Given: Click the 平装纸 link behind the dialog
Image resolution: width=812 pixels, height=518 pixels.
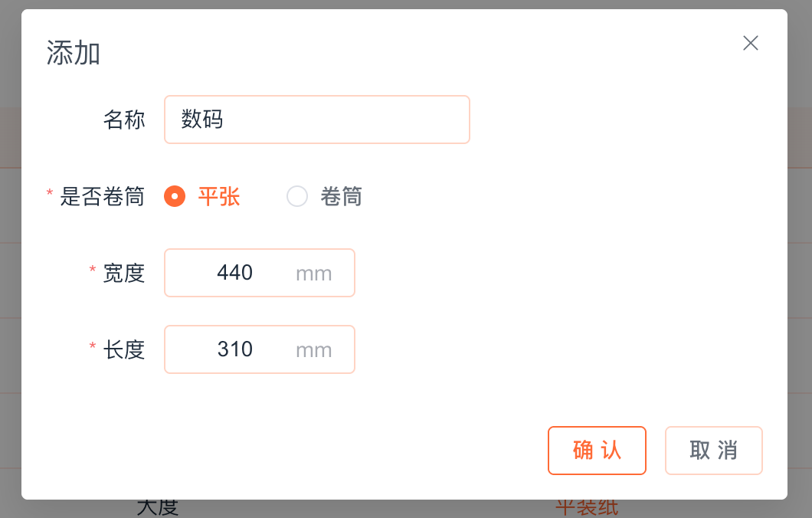Looking at the screenshot, I should coord(587,508).
